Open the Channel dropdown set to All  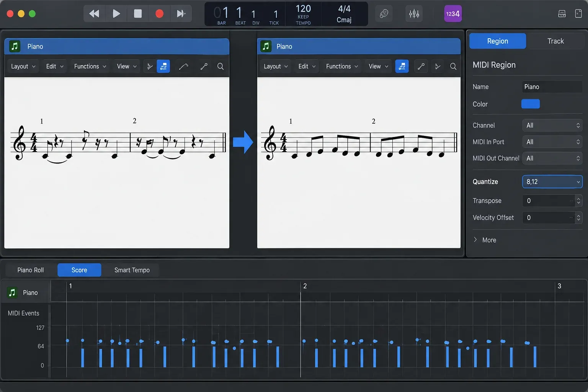[x=552, y=125]
